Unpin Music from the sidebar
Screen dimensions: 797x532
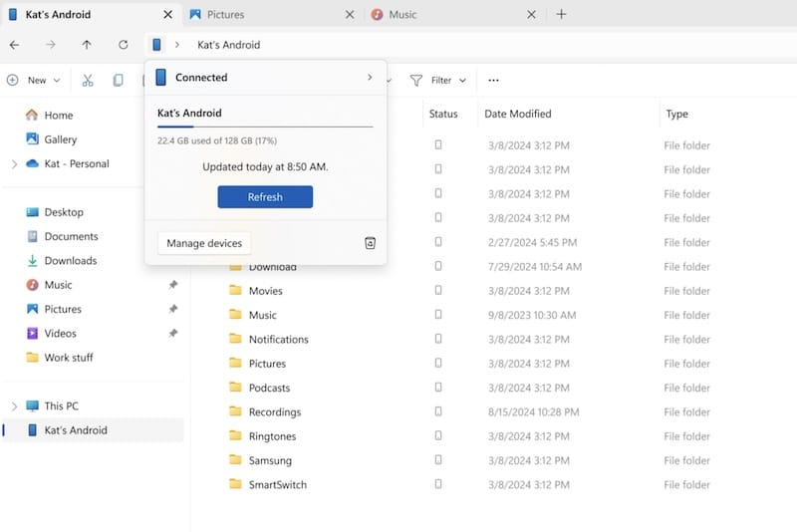point(173,285)
